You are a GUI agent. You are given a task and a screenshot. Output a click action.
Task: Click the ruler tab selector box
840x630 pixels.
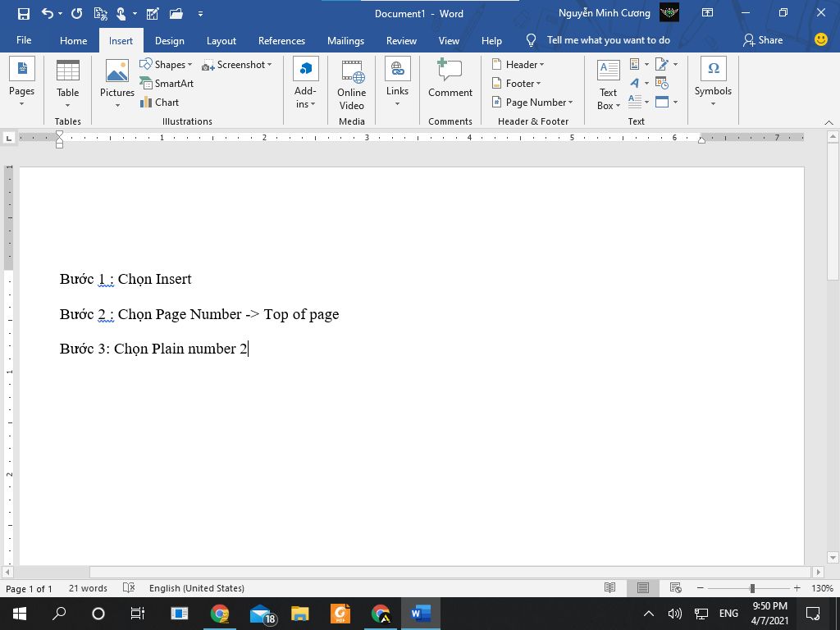click(8, 138)
